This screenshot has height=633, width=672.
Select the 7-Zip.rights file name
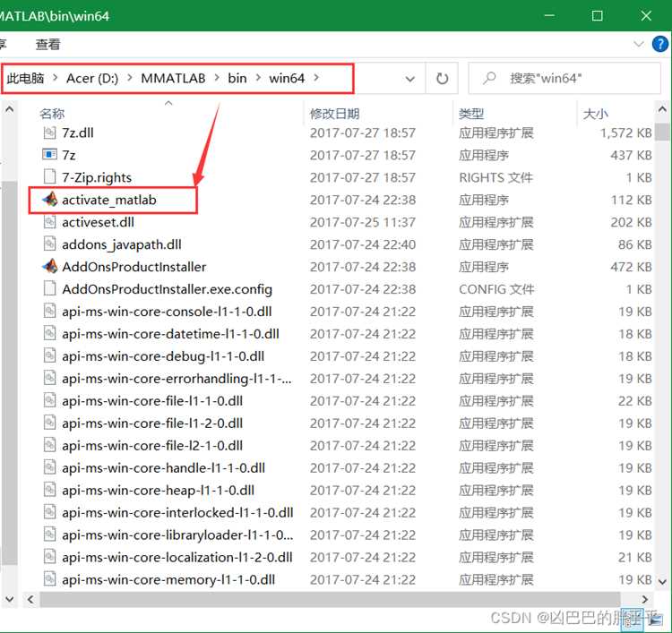pos(97,178)
